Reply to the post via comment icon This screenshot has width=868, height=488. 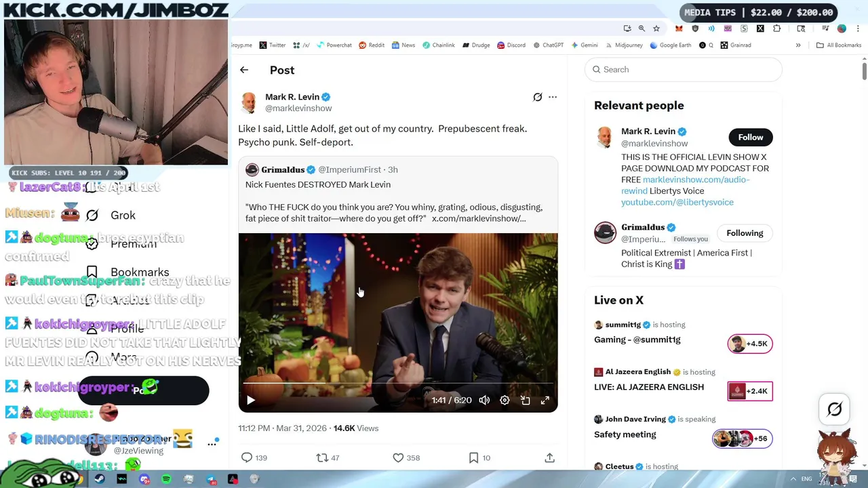[x=247, y=458]
